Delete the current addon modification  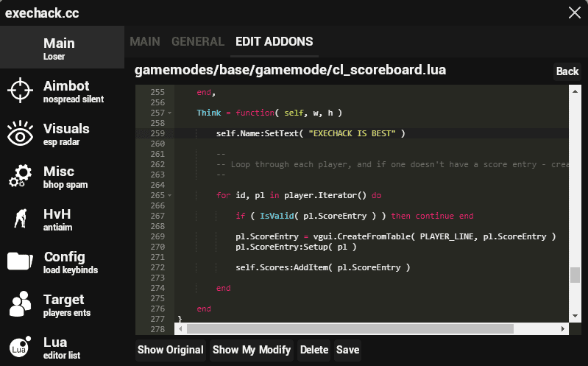pyautogui.click(x=314, y=350)
